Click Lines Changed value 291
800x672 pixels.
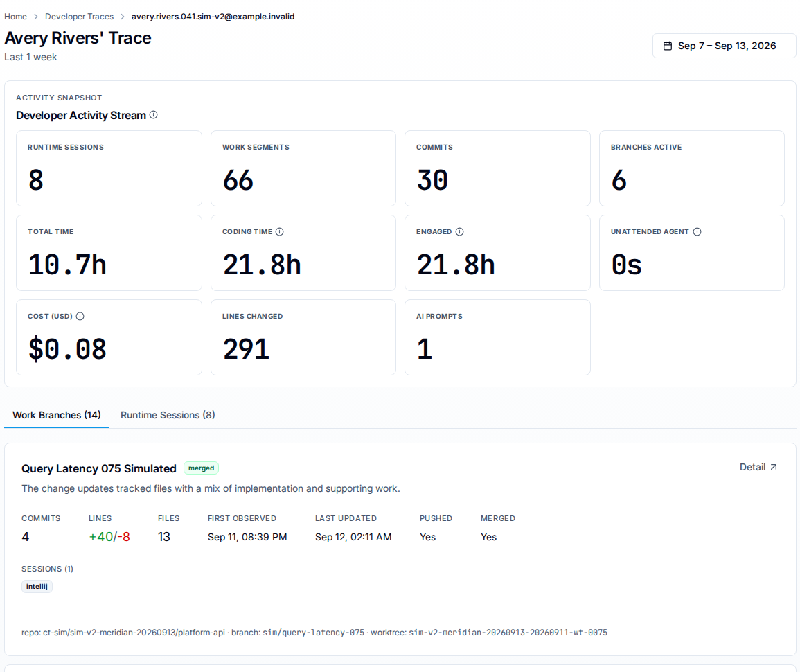(246, 350)
